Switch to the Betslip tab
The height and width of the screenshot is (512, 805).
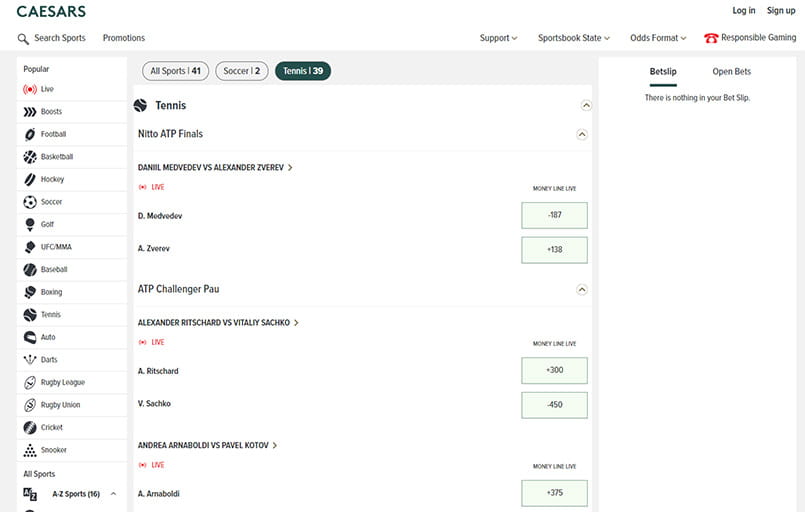click(663, 72)
